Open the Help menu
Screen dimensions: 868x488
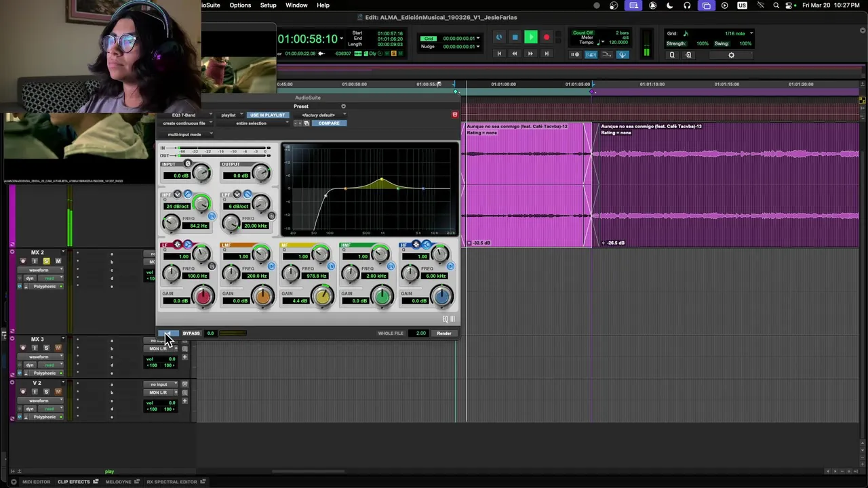tap(323, 5)
